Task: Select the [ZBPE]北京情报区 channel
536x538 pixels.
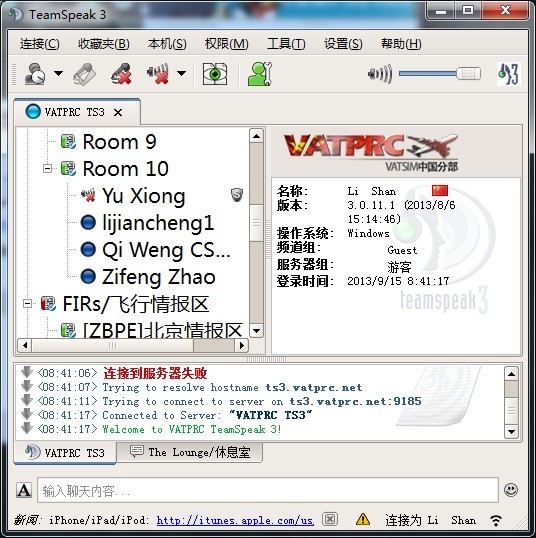Action: pos(163,329)
